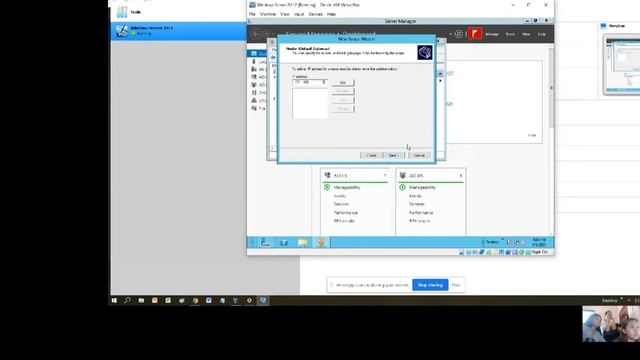
Task: Click the Stop sharing button
Action: click(430, 285)
